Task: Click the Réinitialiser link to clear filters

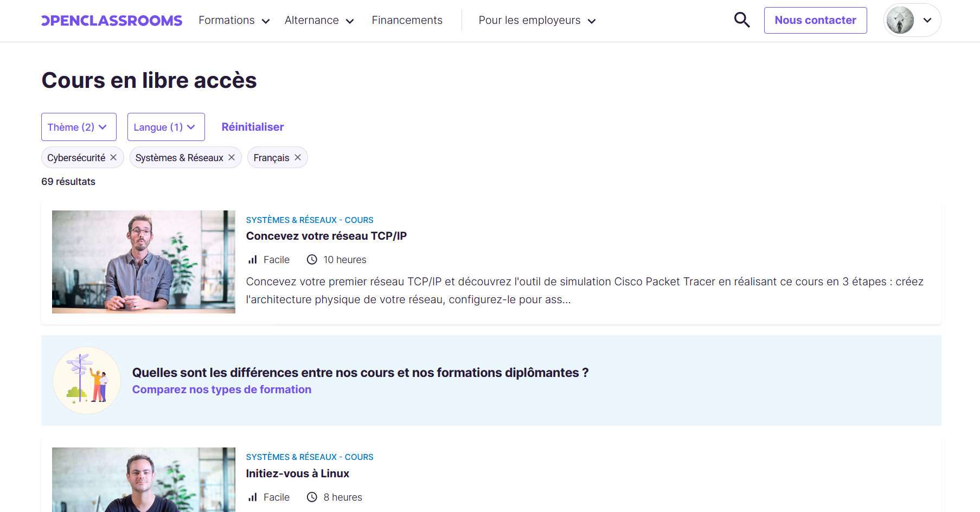Action: click(x=252, y=126)
